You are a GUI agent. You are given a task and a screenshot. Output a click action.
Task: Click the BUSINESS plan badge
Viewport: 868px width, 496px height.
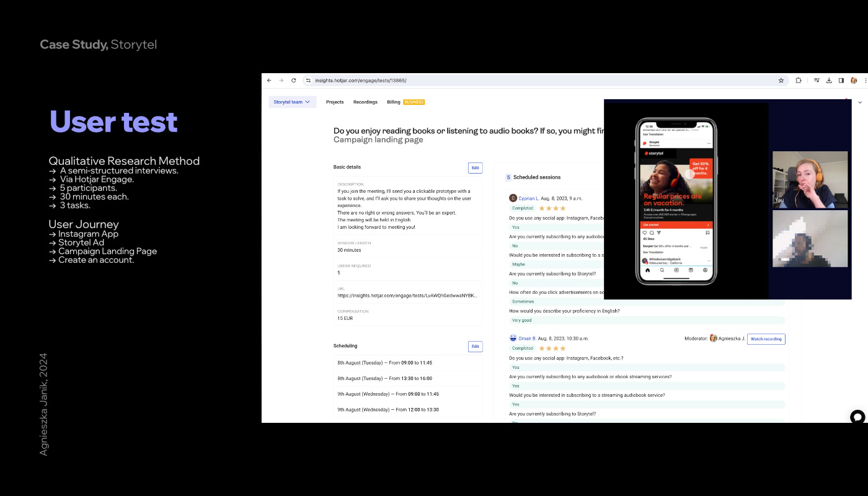pos(414,102)
